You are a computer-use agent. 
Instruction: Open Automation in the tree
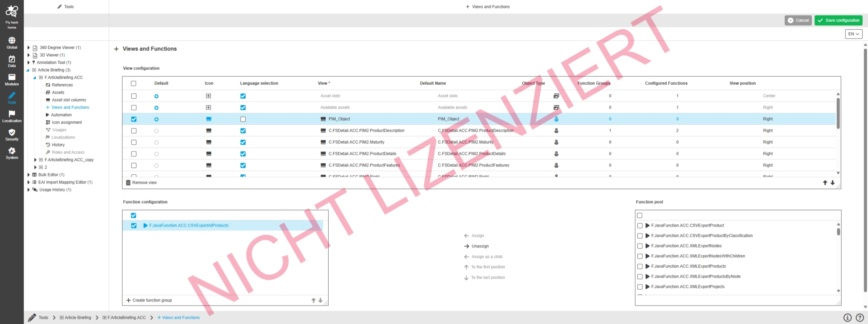click(x=61, y=115)
